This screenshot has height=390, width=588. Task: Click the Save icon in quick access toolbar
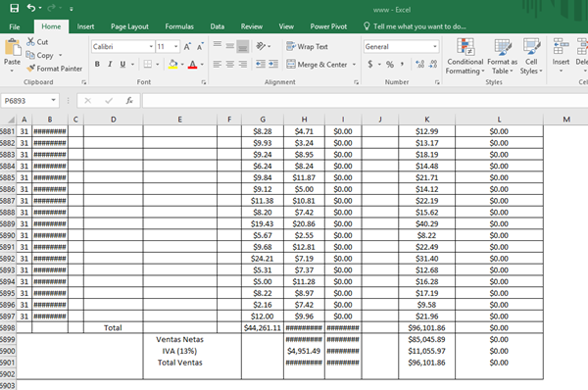pyautogui.click(x=15, y=8)
